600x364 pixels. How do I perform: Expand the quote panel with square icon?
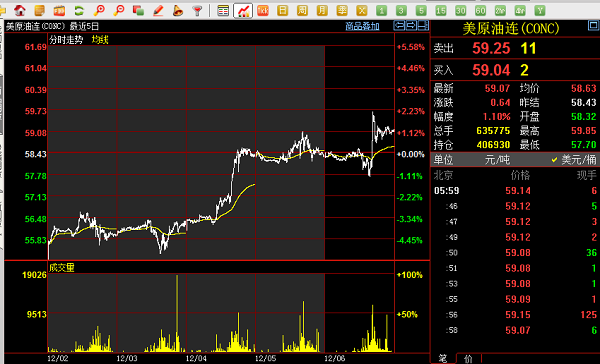[x=593, y=25]
